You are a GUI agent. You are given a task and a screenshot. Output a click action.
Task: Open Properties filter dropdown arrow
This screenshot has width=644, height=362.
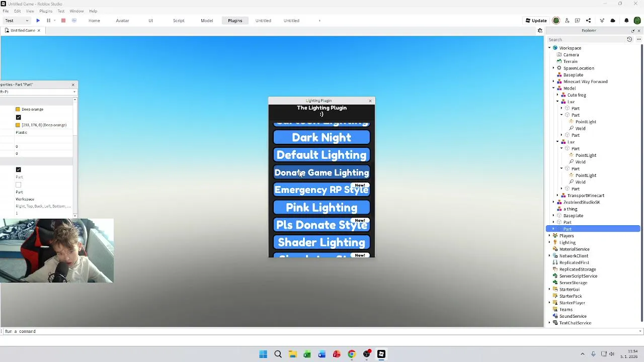[x=74, y=92]
